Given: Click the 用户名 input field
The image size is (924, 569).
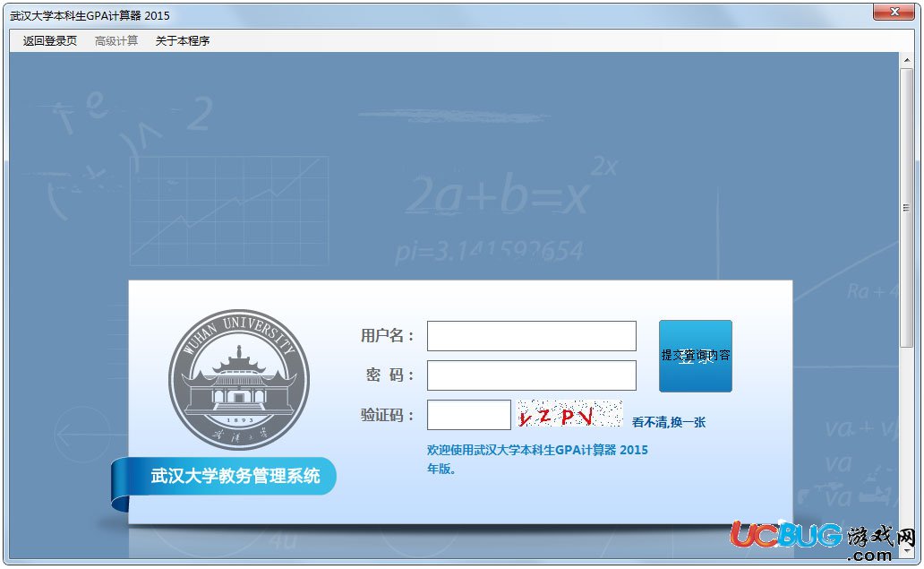Looking at the screenshot, I should 532,336.
